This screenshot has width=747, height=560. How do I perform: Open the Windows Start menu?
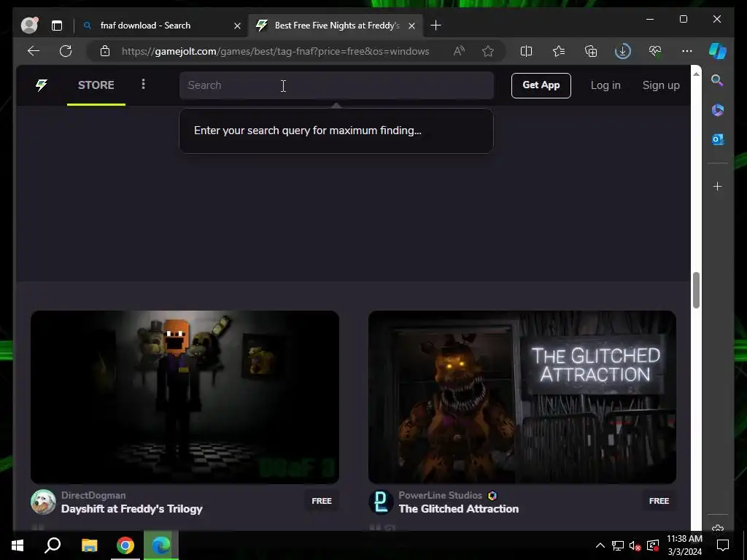18,545
